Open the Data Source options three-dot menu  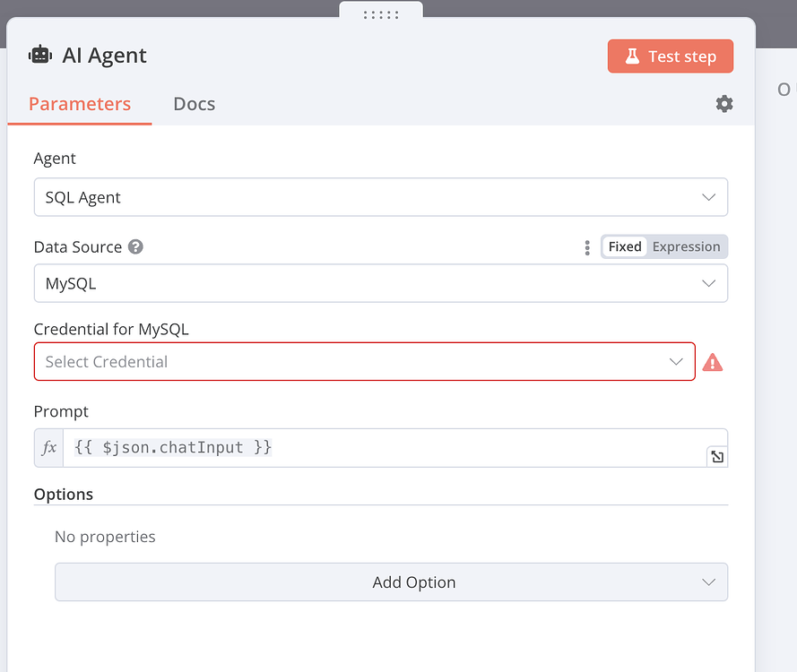click(586, 246)
